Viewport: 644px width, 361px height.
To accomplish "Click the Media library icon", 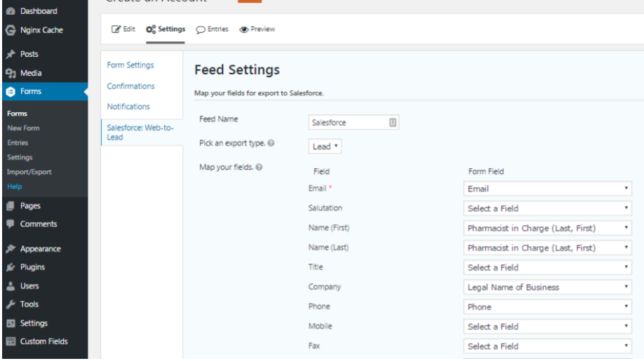I will 11,73.
